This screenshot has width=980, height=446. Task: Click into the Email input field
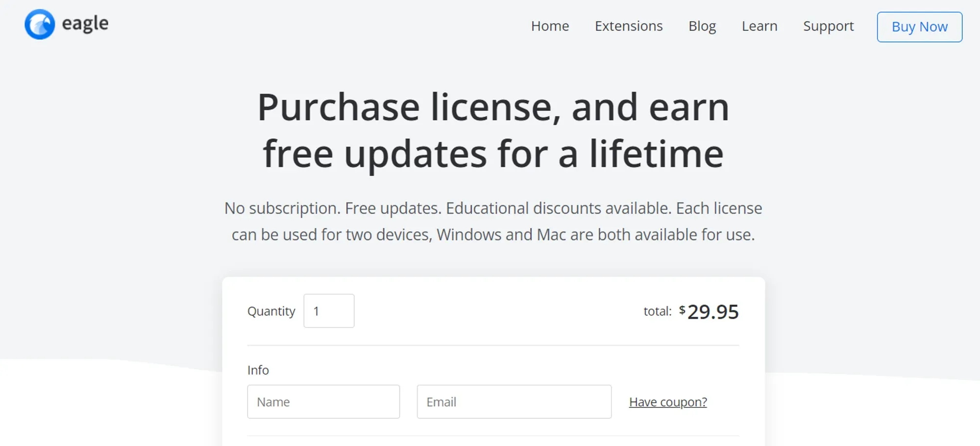click(514, 401)
